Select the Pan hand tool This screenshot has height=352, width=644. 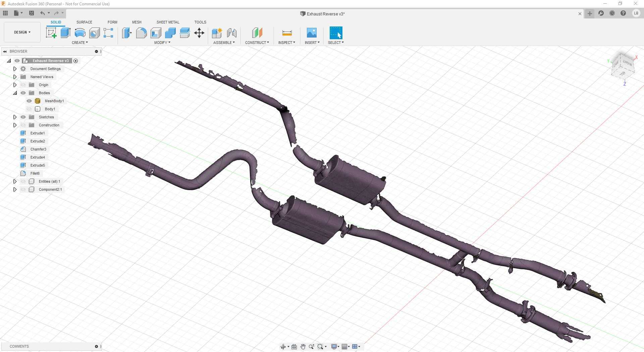click(x=303, y=347)
